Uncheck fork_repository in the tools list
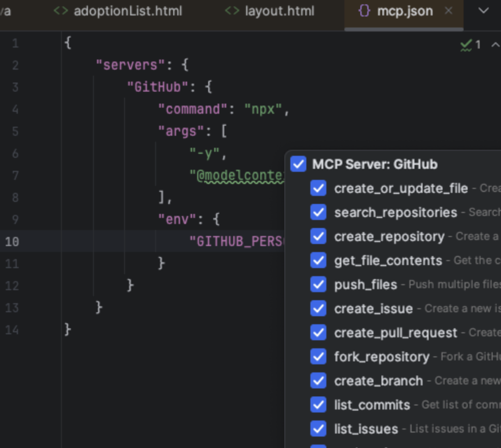This screenshot has width=501, height=448. tap(319, 356)
